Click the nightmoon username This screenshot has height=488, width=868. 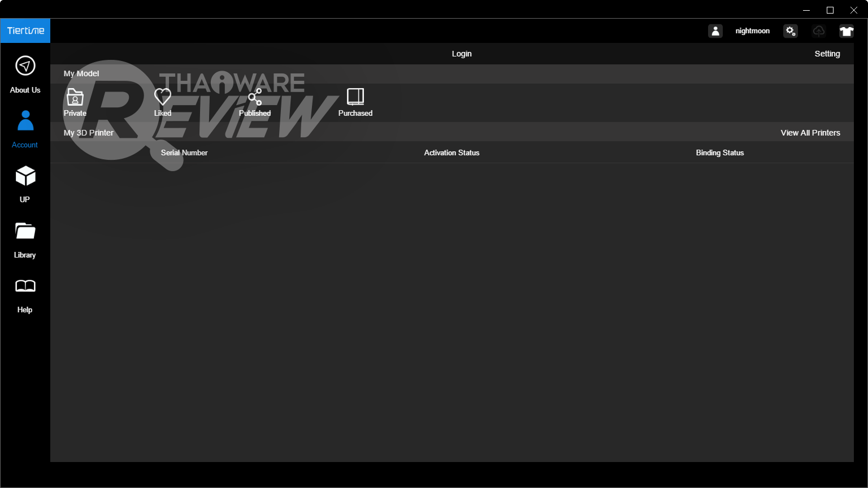tap(753, 31)
